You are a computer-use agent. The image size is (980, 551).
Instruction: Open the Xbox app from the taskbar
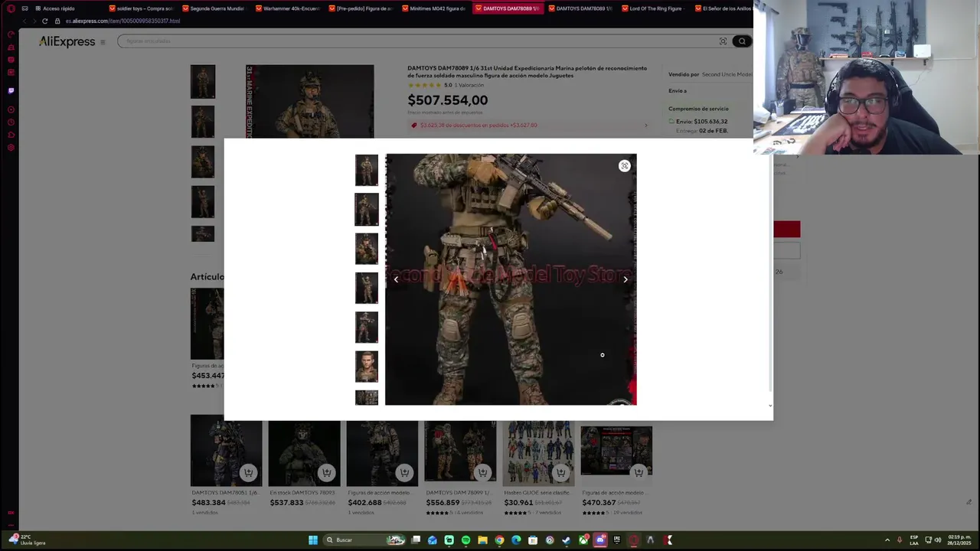(x=583, y=540)
